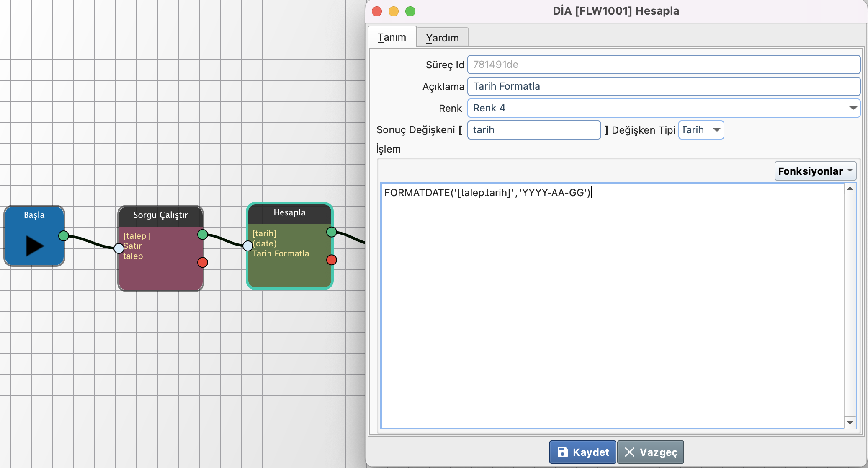Screen dimensions: 868x468
Task: Click the Vazgeç cancel button
Action: point(651,452)
